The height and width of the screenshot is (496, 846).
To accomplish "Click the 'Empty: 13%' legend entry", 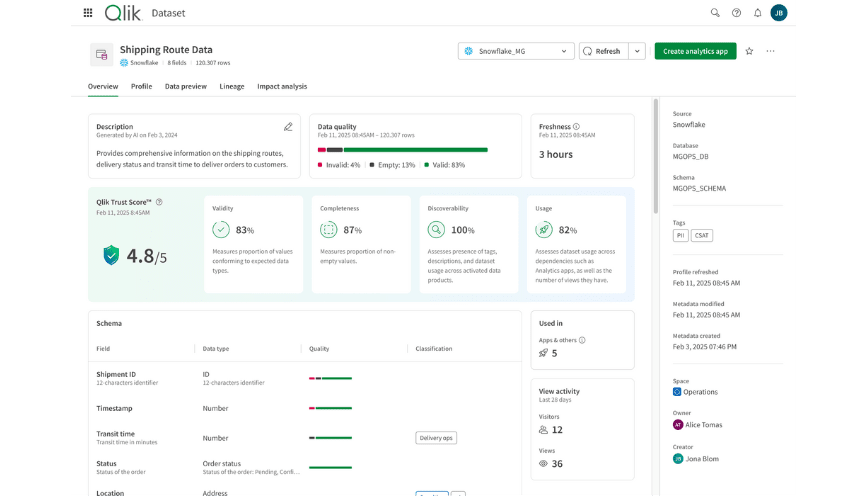I will point(392,165).
